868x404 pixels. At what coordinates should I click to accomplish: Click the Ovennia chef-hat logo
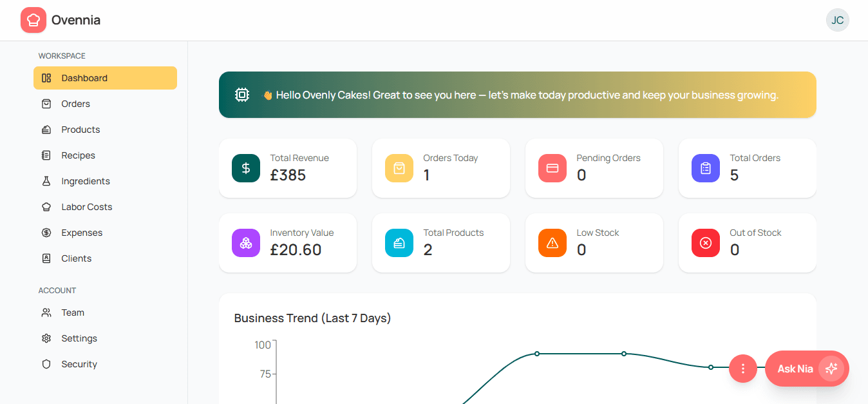33,20
